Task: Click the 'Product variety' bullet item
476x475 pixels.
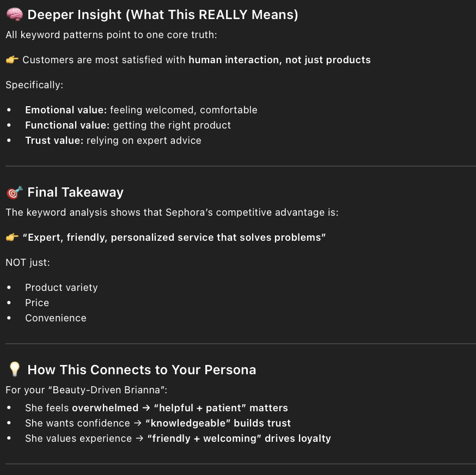Action: (x=62, y=288)
